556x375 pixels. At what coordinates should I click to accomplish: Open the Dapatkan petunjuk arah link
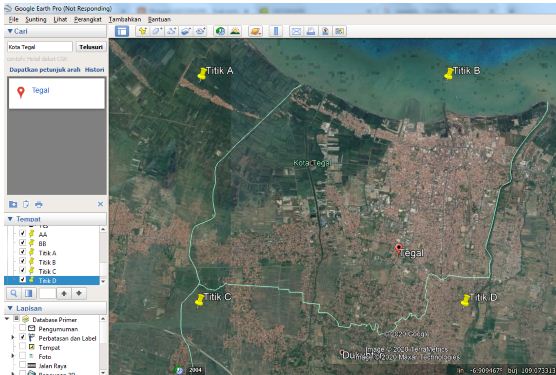coord(45,70)
